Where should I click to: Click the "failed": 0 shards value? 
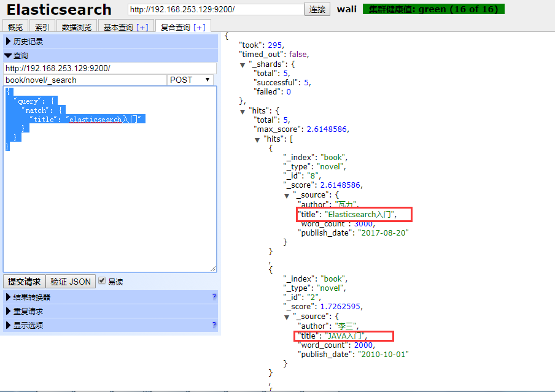coord(289,92)
